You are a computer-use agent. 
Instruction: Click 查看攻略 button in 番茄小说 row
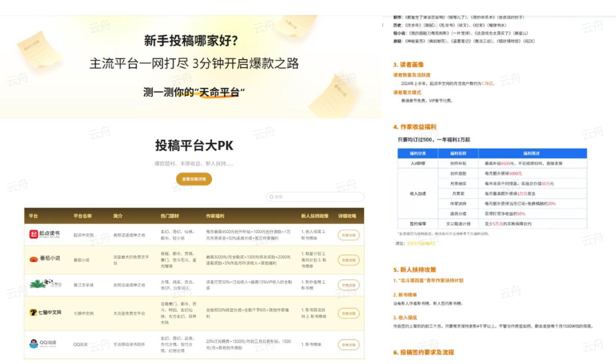[x=349, y=260]
